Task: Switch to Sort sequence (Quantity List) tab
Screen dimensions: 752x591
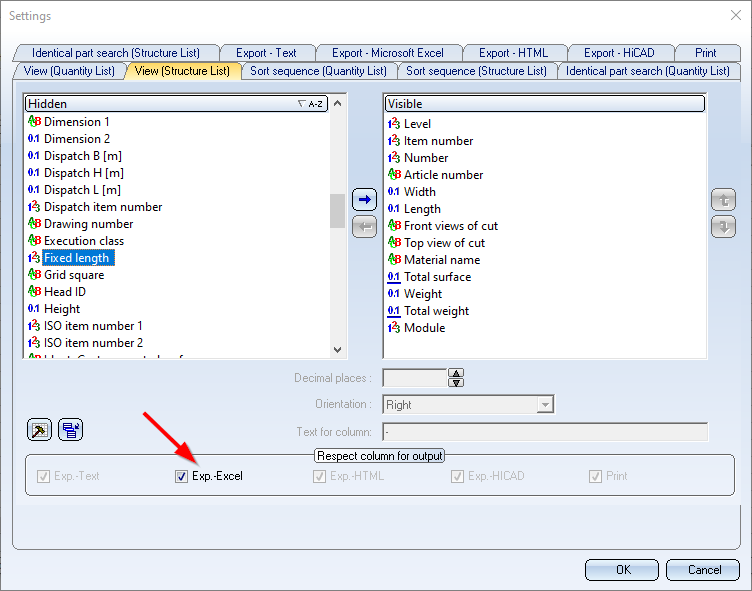Action: tap(318, 71)
